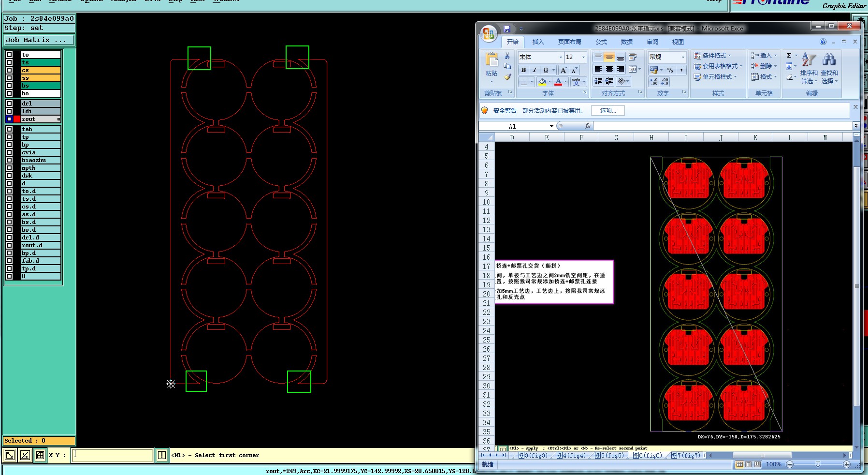Switch to the 插入 ribbon tab
The image size is (868, 475).
click(538, 42)
